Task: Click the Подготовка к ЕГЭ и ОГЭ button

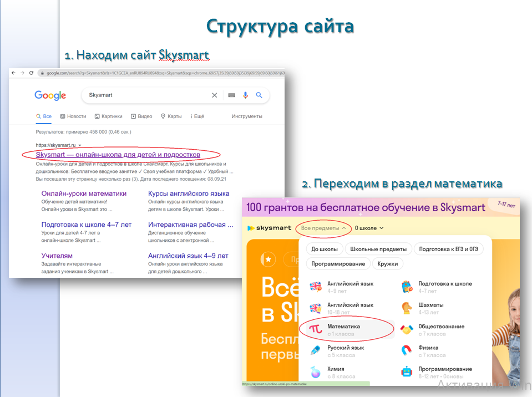Action: 449,249
